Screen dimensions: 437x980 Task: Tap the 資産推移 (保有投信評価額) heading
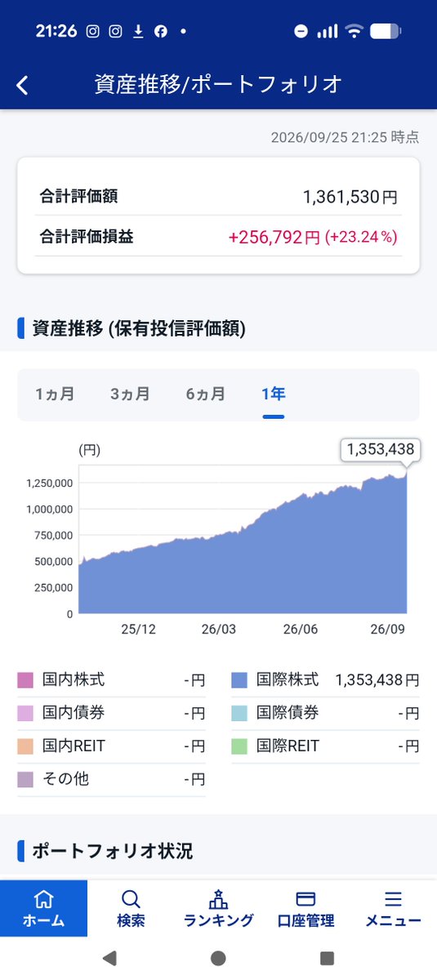click(x=139, y=329)
